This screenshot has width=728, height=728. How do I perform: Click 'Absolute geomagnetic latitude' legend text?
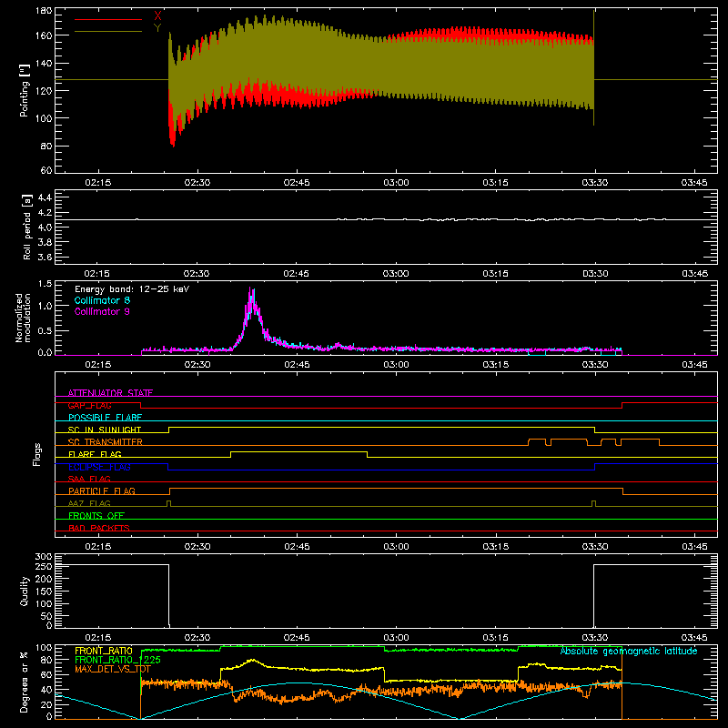coord(629,651)
